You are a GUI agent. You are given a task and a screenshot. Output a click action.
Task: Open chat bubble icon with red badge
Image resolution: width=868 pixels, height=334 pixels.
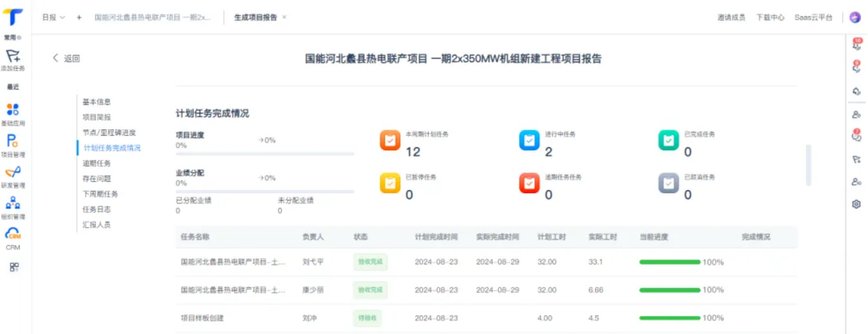point(856,135)
